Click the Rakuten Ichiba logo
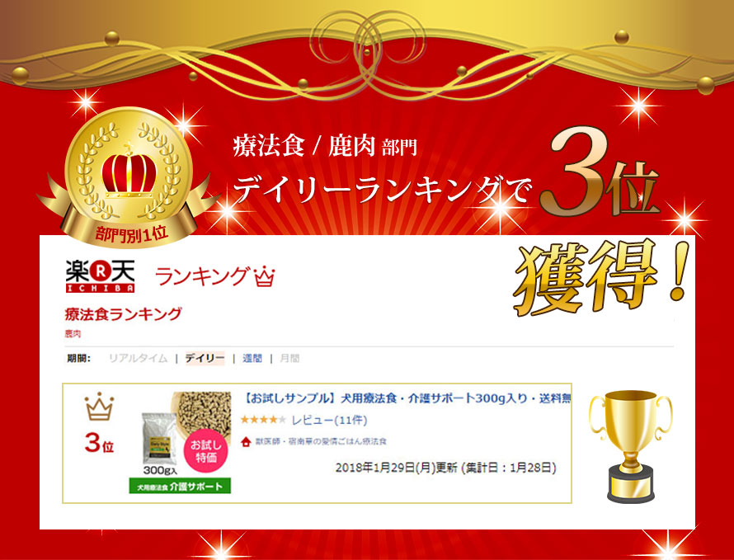 100,275
